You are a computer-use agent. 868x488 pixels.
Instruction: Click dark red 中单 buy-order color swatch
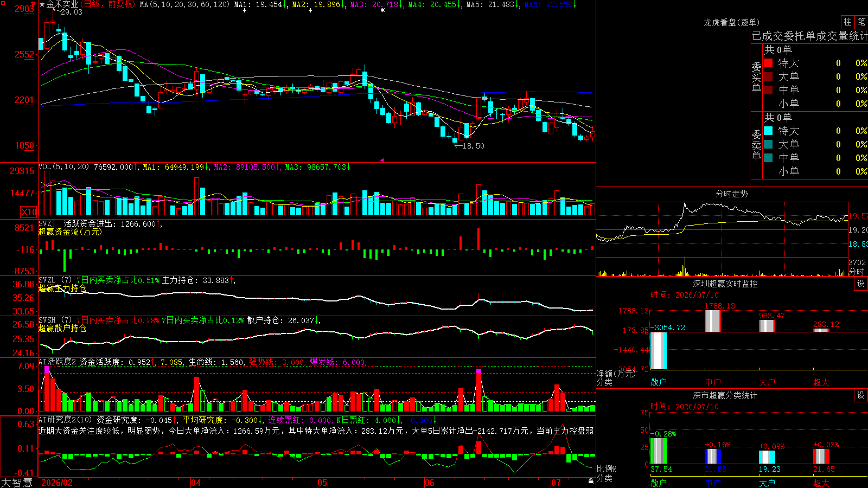click(768, 90)
